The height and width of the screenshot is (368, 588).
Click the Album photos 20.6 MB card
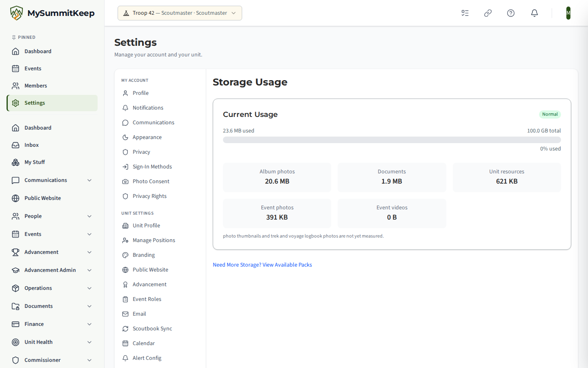277,177
